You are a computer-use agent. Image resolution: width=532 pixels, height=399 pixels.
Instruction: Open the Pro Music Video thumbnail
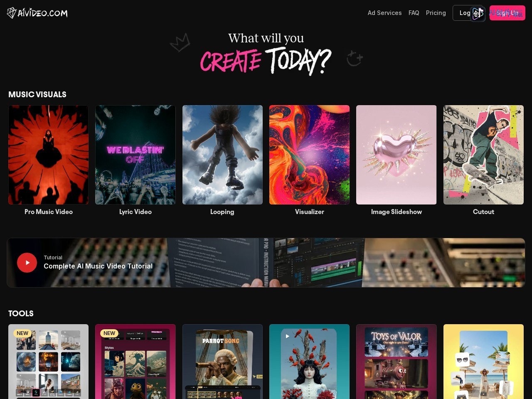pyautogui.click(x=48, y=155)
